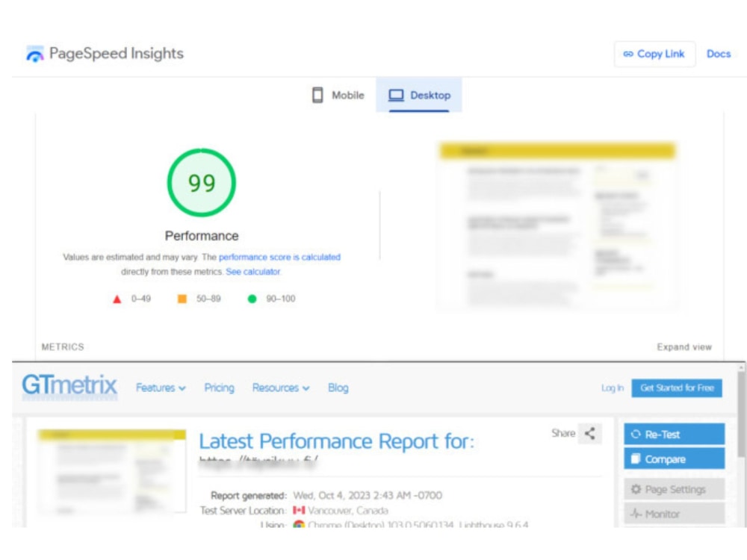Click the Share icon button
The height and width of the screenshot is (560, 747).
tap(590, 434)
